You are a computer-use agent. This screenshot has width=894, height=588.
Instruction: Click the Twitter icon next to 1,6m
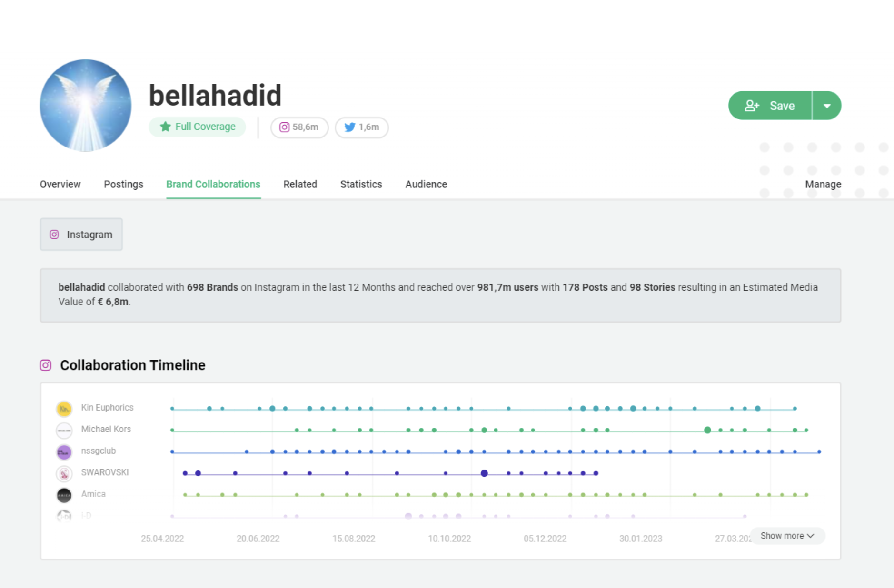(x=350, y=127)
